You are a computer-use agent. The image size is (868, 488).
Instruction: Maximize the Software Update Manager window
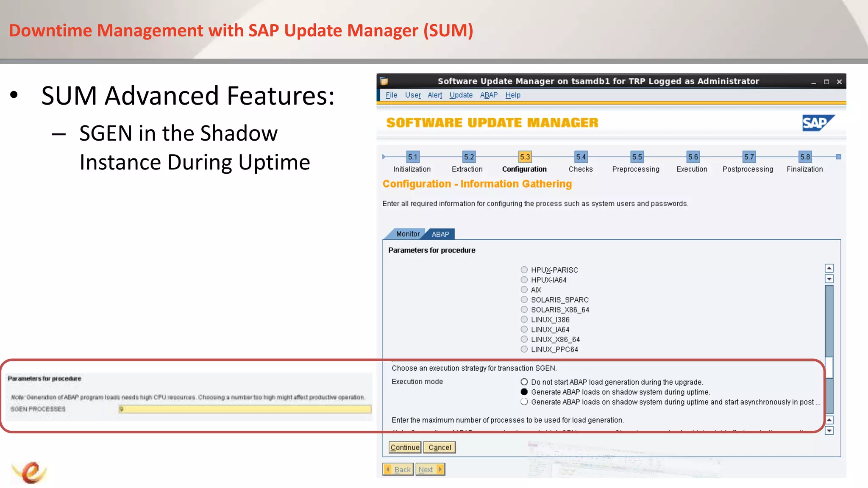tap(826, 82)
